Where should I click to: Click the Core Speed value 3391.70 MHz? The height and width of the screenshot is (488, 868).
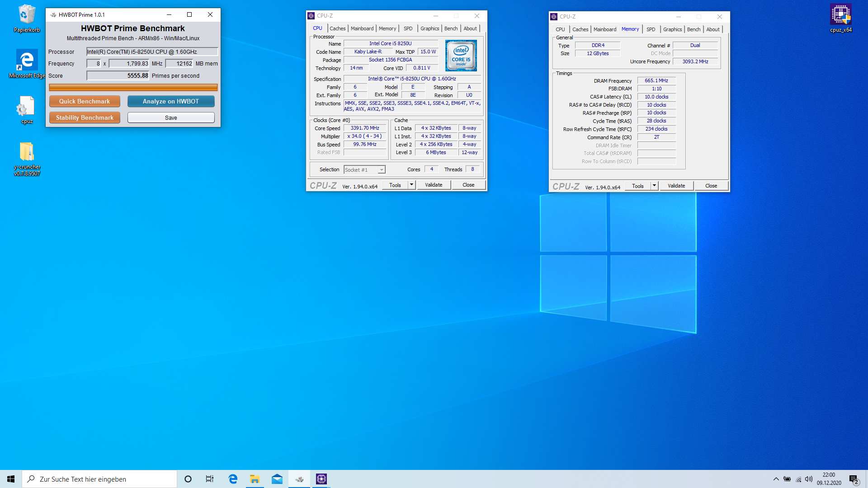click(x=365, y=128)
